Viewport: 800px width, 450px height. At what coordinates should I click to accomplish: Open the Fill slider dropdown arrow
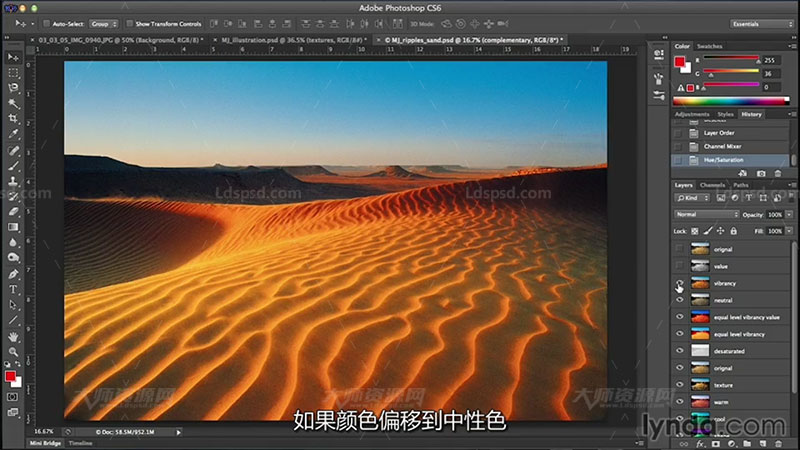click(x=789, y=231)
